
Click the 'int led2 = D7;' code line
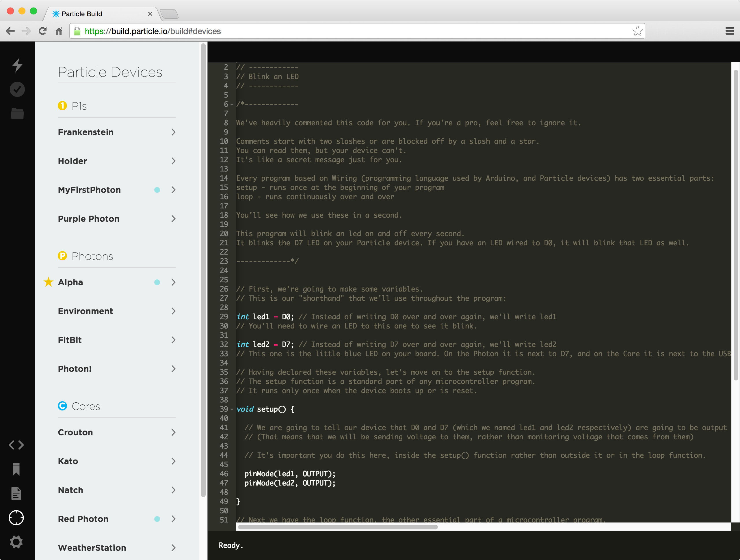(265, 344)
